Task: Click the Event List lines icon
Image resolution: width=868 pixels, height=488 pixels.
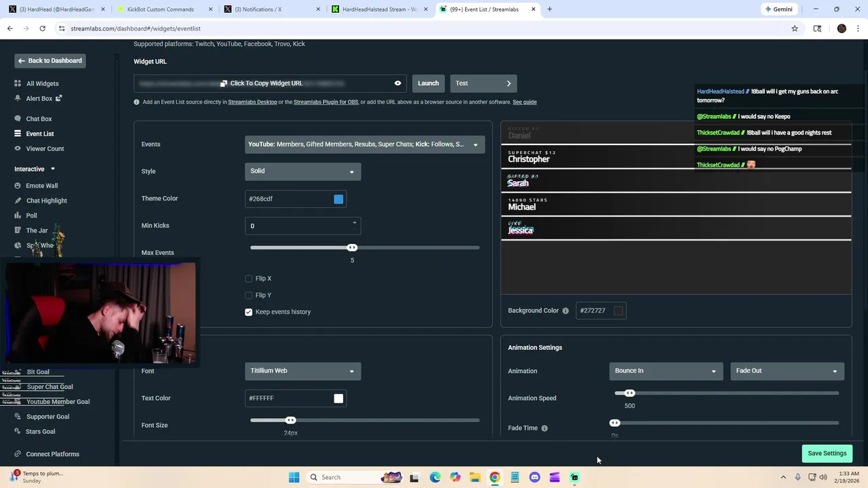Action: coord(18,134)
